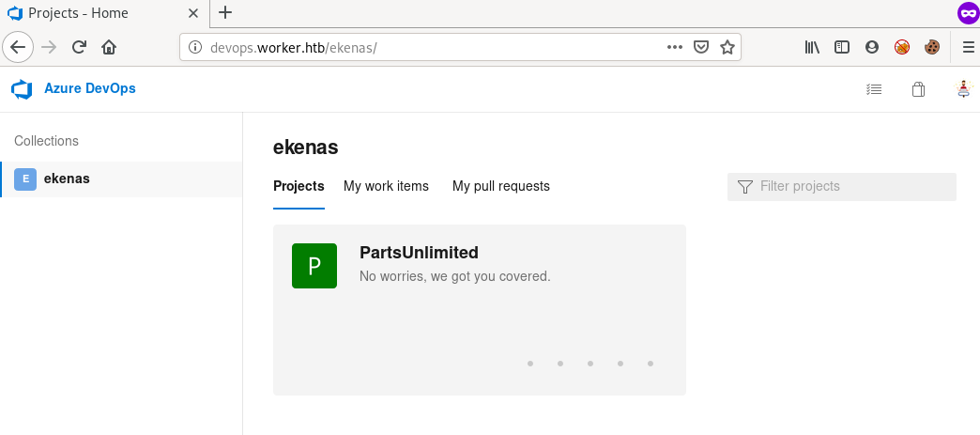Image resolution: width=980 pixels, height=435 pixels.
Task: Click the Azure DevOps logo icon
Action: (22, 89)
